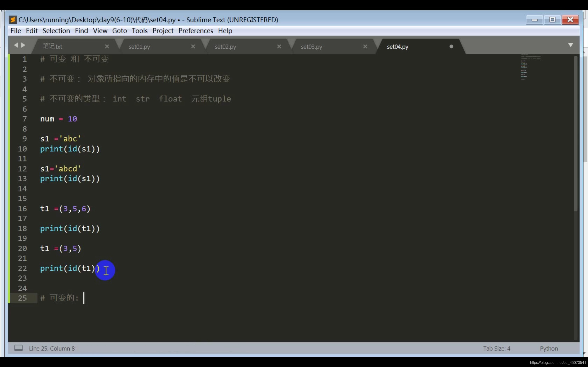Viewport: 588px width, 367px height.
Task: Close the set03.py tab
Action: (365, 46)
